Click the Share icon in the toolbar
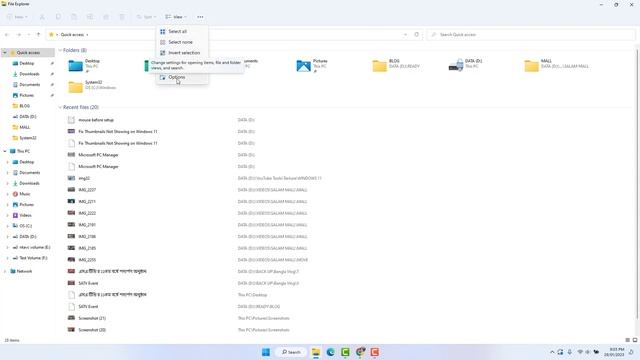This screenshot has width=640, height=360. coord(106,17)
